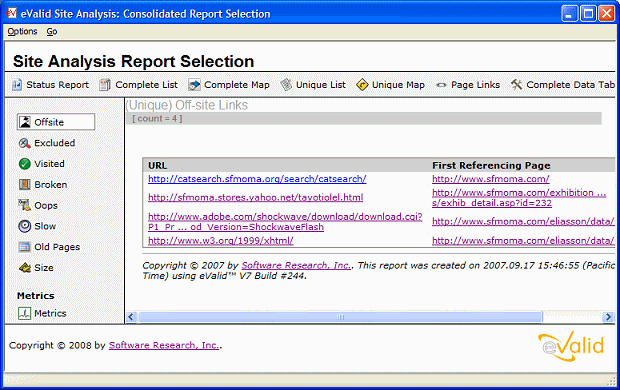Click the Metrics chart icon
620x390 pixels.
pyautogui.click(x=25, y=313)
